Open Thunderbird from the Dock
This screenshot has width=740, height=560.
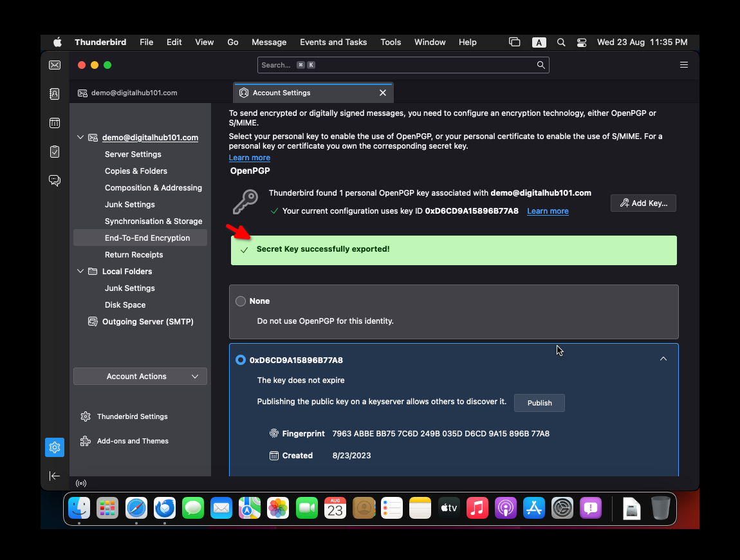pos(165,509)
